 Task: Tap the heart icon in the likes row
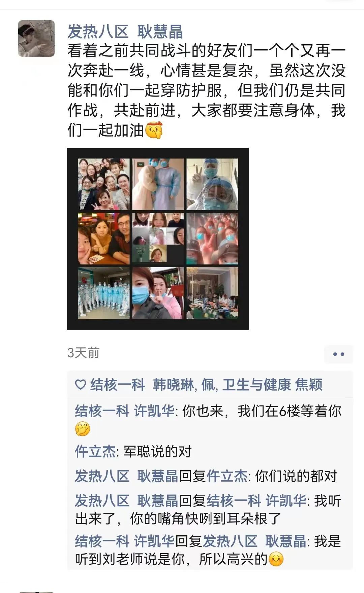[80, 385]
